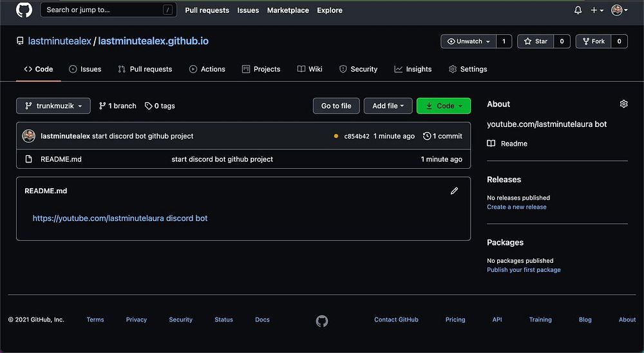Switch to the Security tab
Screen dimensions: 644x353
point(358,69)
